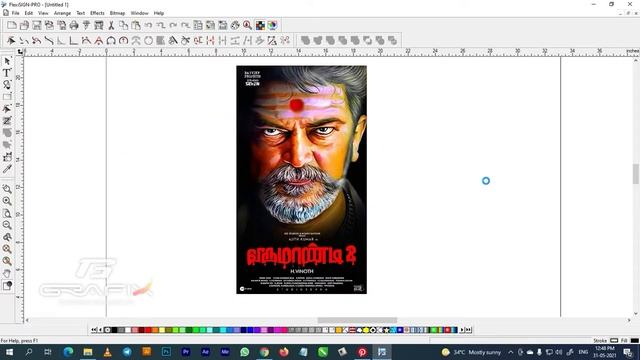Open the Arrange menu

point(62,13)
